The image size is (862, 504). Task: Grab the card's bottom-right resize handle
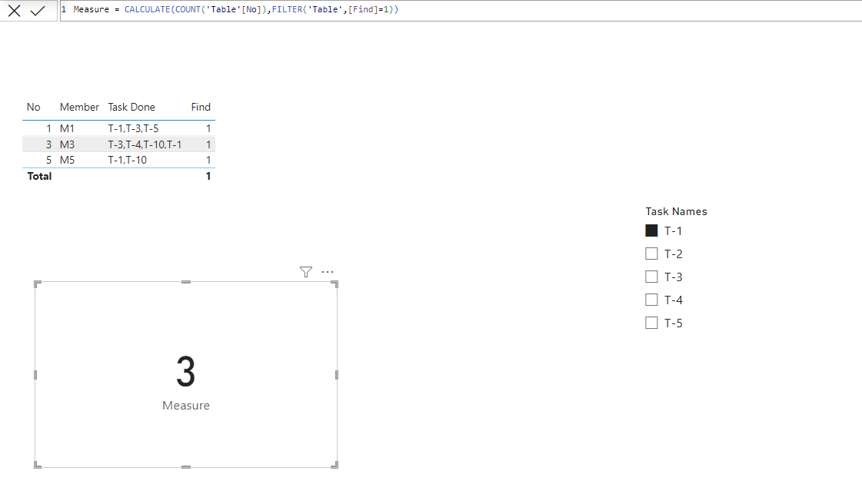pos(334,465)
